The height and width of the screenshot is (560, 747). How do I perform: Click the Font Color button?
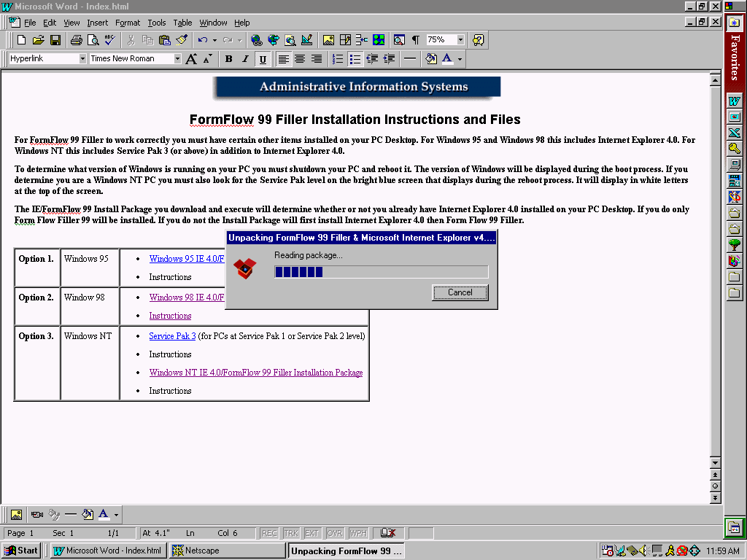click(446, 59)
